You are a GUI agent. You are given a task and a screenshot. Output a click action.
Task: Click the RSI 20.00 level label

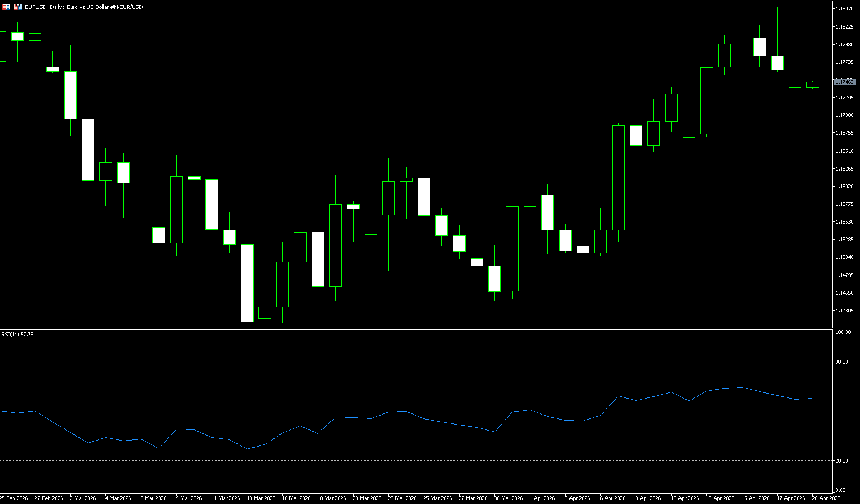pos(842,460)
